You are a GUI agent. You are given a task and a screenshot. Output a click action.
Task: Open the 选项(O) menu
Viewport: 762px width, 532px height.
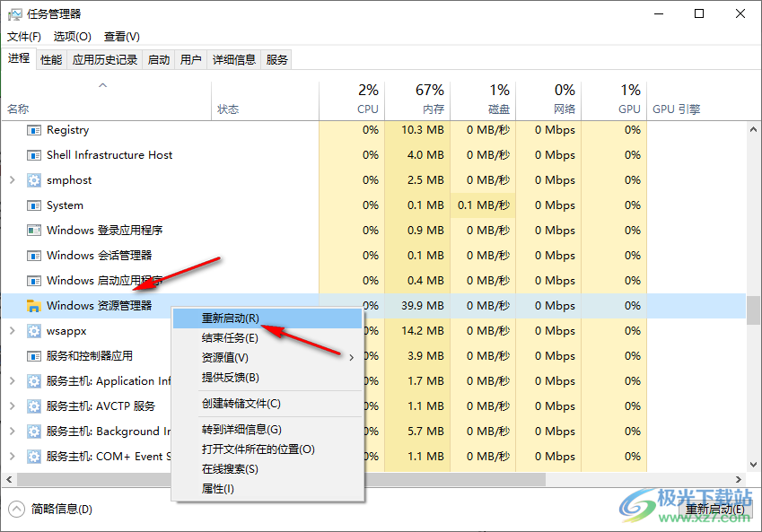[x=73, y=37]
